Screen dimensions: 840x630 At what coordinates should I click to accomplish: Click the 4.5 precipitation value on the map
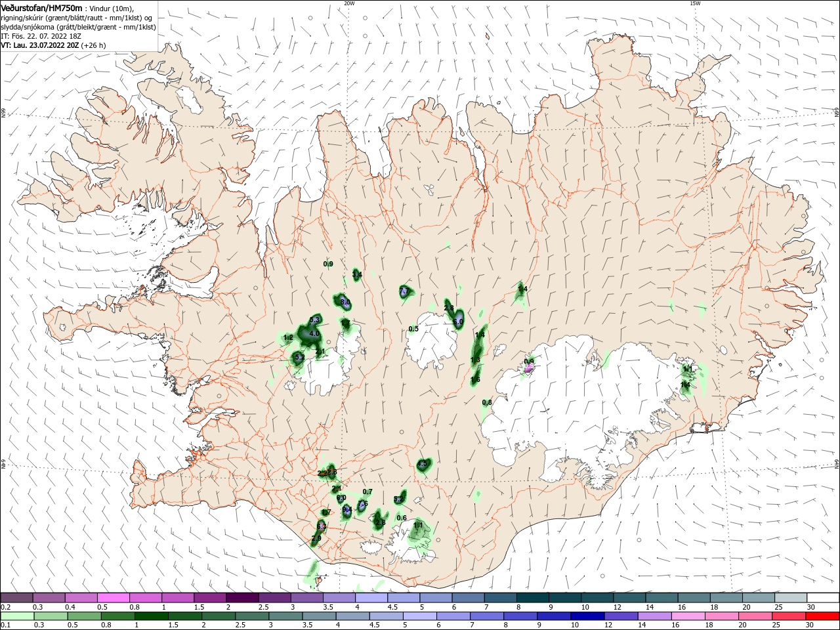422,465
